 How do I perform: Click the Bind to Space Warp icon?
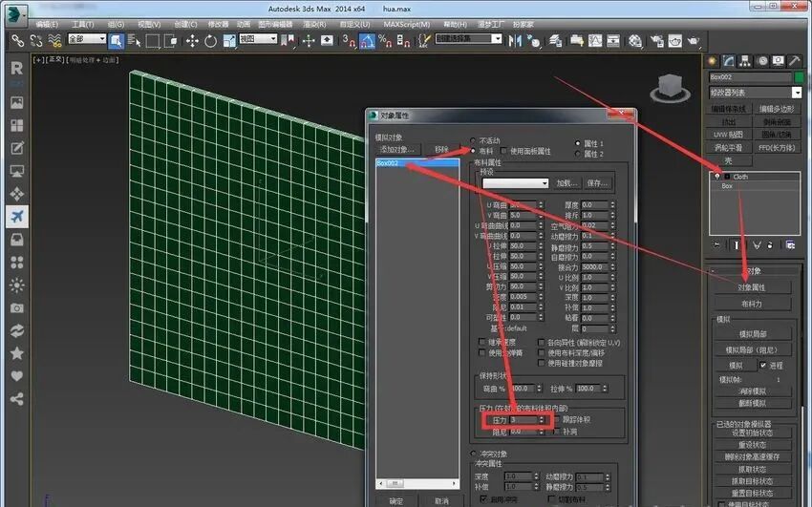(54, 40)
